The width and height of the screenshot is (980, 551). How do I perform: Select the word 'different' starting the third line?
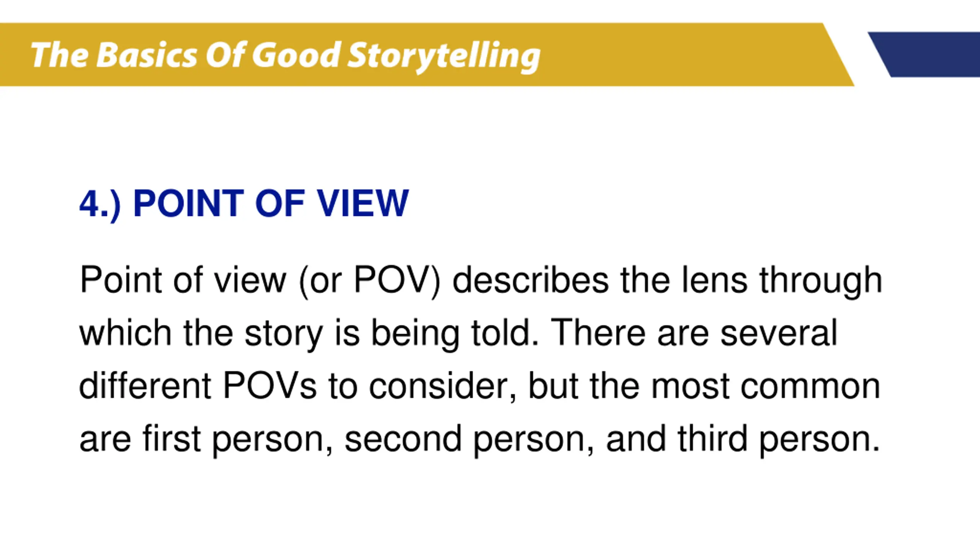[x=145, y=386]
